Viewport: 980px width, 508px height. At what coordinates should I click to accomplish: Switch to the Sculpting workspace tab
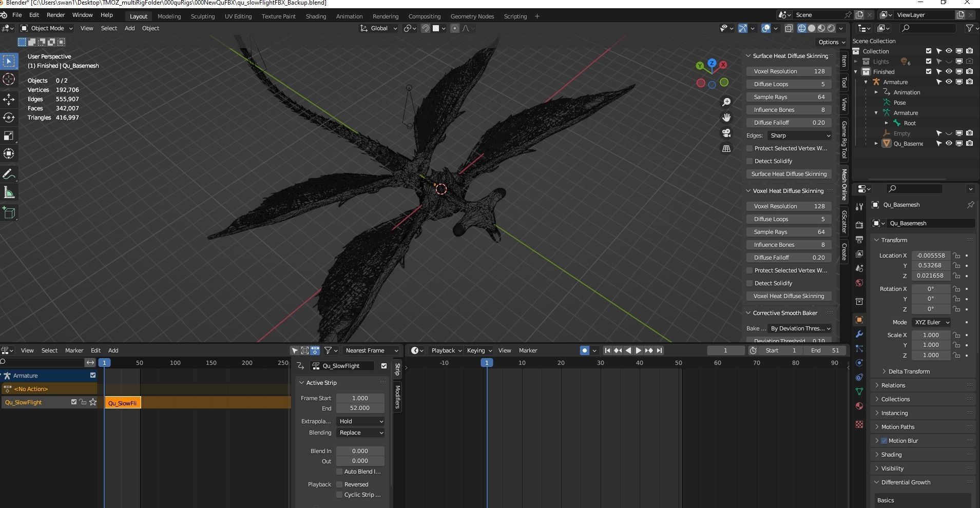203,16
